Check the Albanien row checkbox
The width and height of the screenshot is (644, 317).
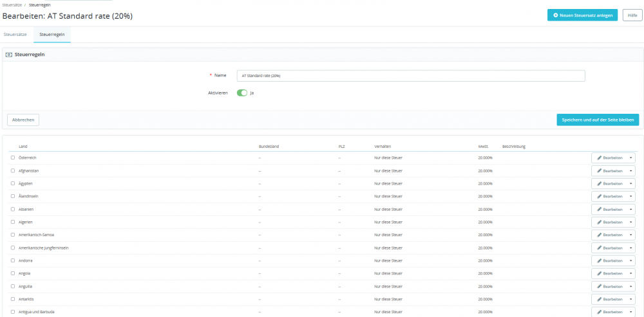coord(13,209)
